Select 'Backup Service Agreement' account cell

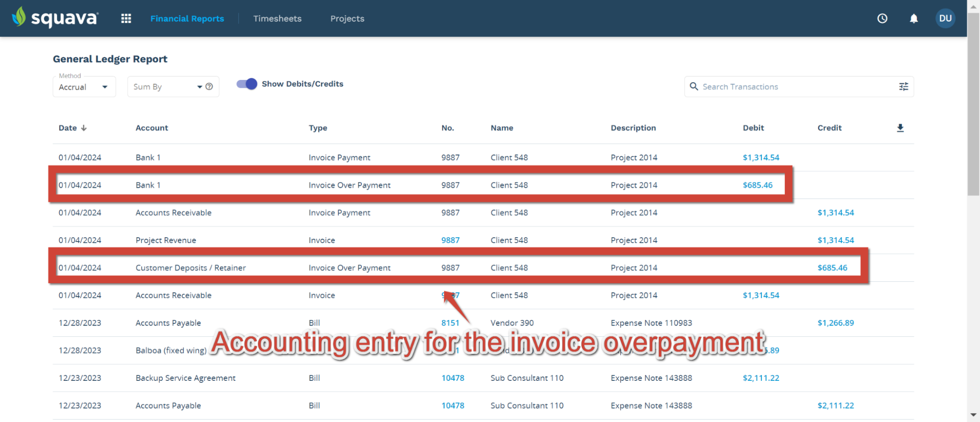(185, 378)
